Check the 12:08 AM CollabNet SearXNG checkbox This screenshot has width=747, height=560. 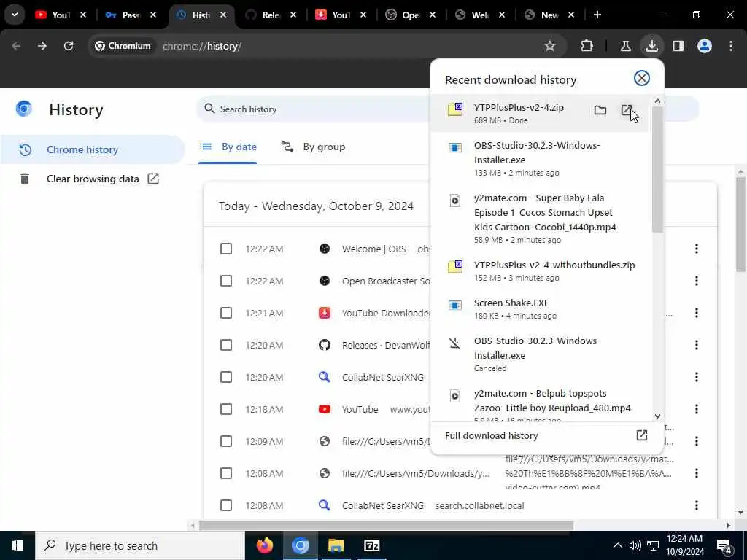[x=226, y=505]
